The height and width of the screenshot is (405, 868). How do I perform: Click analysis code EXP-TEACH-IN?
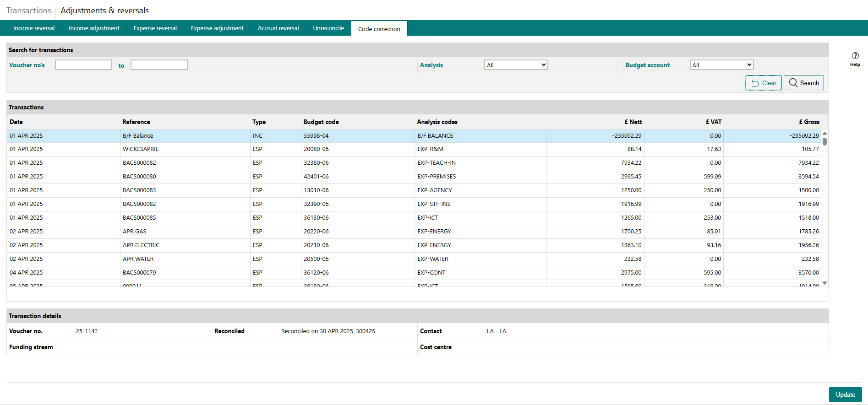[x=437, y=163]
